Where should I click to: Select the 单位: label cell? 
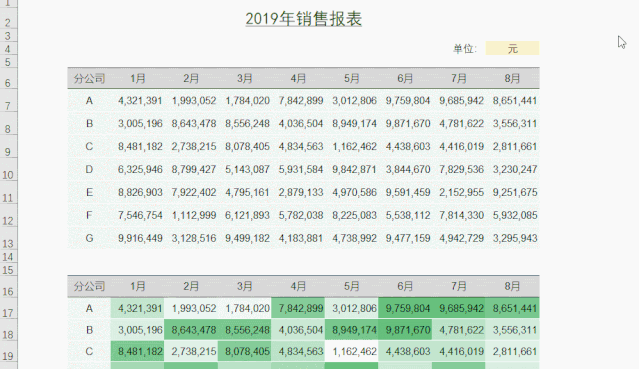(x=465, y=49)
